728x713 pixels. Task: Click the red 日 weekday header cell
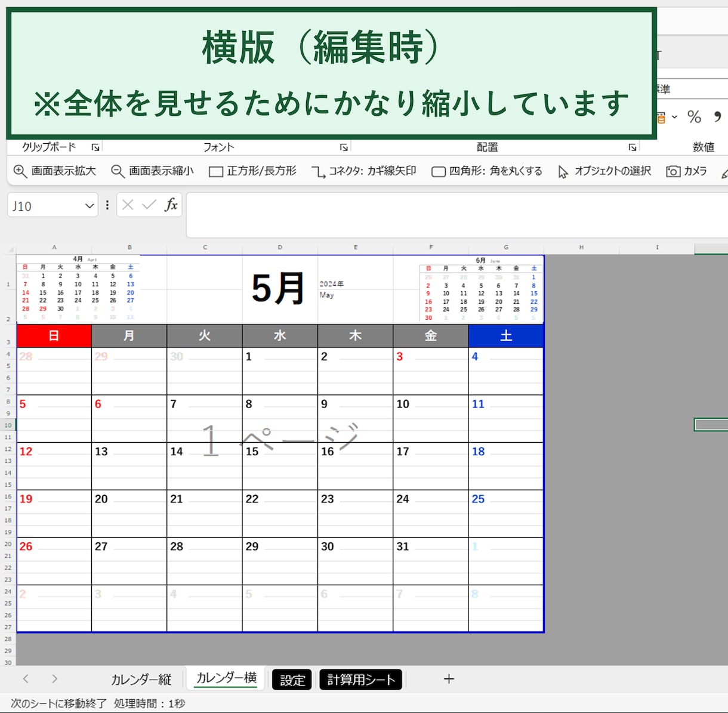(54, 336)
